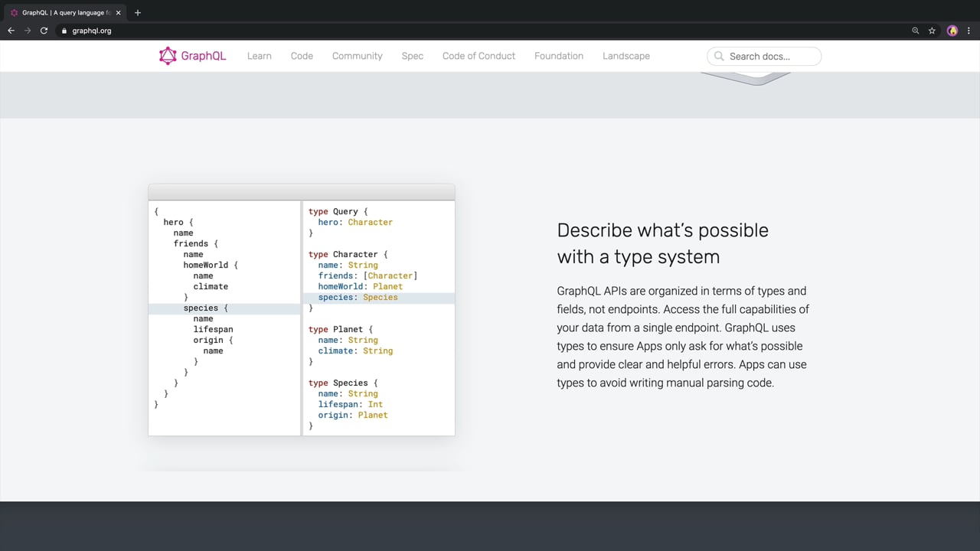Focus the Search docs input field
Image resolution: width=980 pixels, height=551 pixels.
pos(764,56)
